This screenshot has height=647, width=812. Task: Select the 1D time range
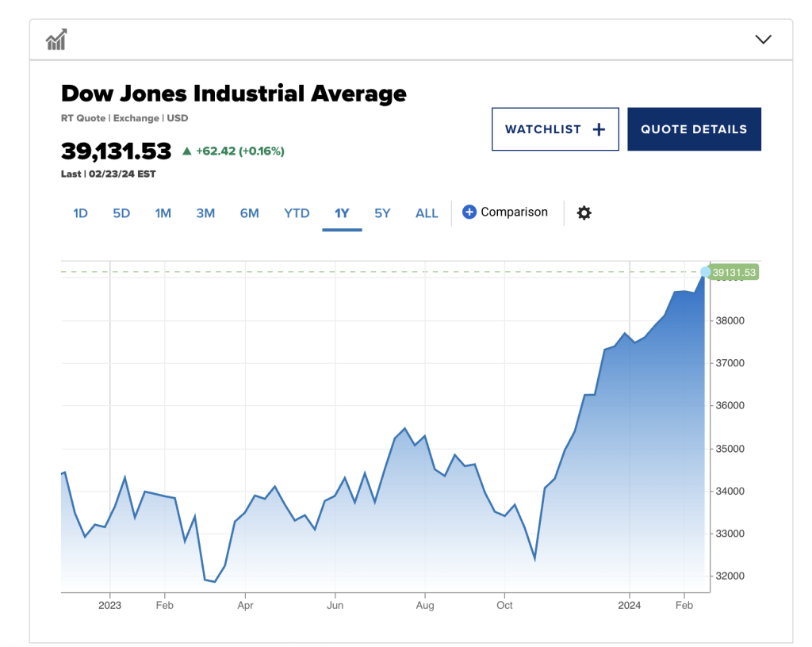(80, 213)
